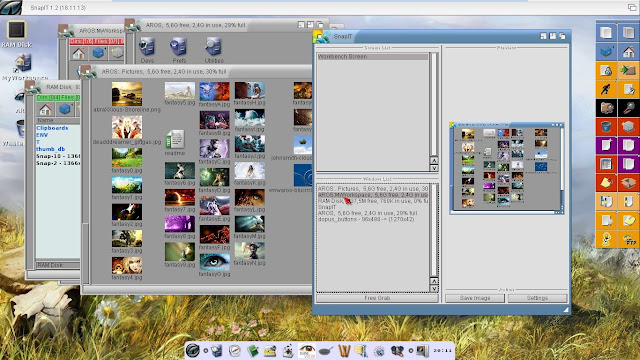
Task: Click the dock clock showing 20:11
Action: (x=442, y=350)
